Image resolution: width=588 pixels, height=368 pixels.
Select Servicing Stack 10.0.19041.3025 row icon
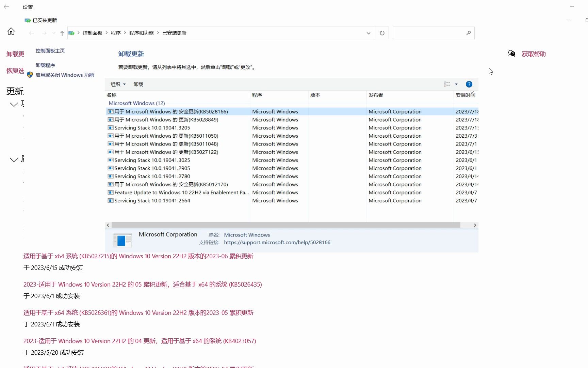click(111, 160)
